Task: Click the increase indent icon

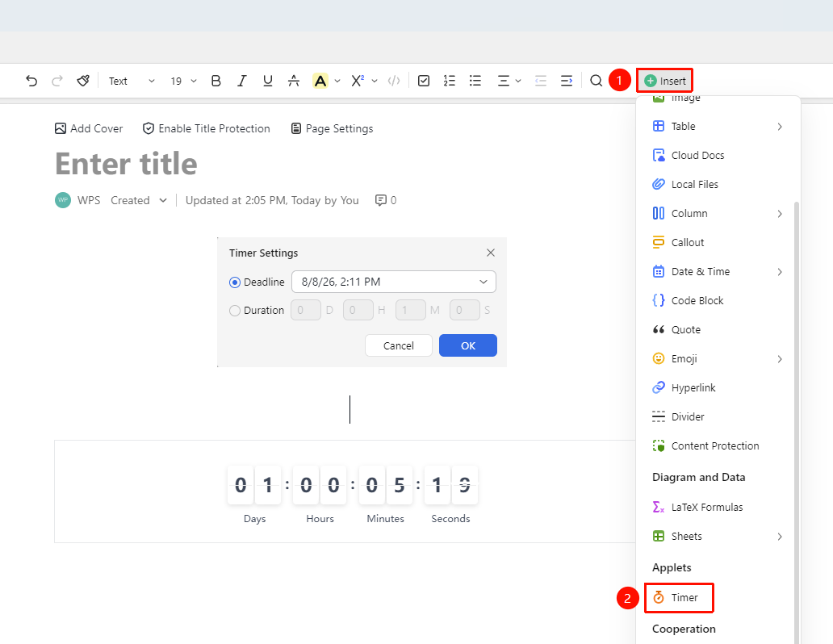Action: 567,81
